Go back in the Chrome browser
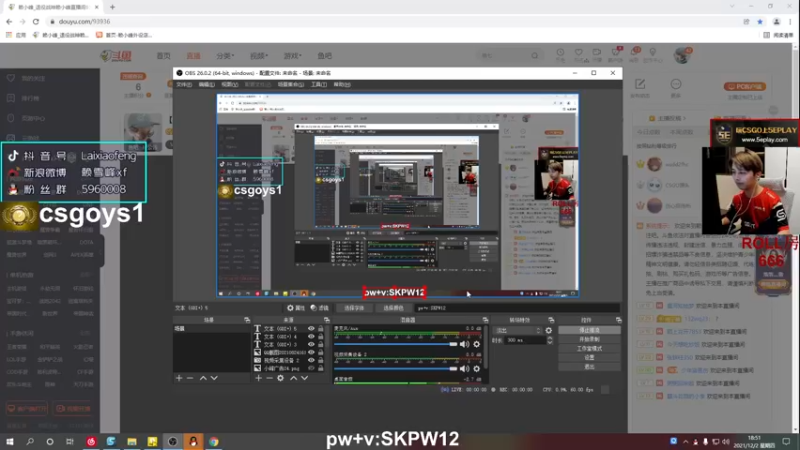Viewport: 800px width, 450px height. 9,21
